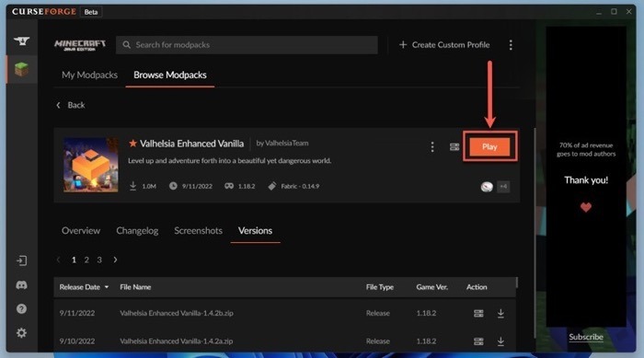
Task: Download Valhelsia Enhanced Vanilla-1.4.2b.zip
Action: pos(500,314)
